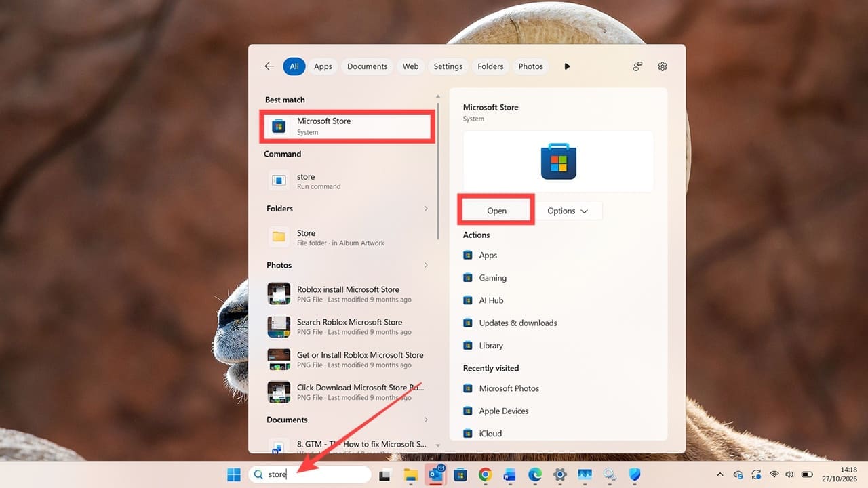Open the Store file folder result
Image resolution: width=868 pixels, height=488 pixels.
(347, 237)
